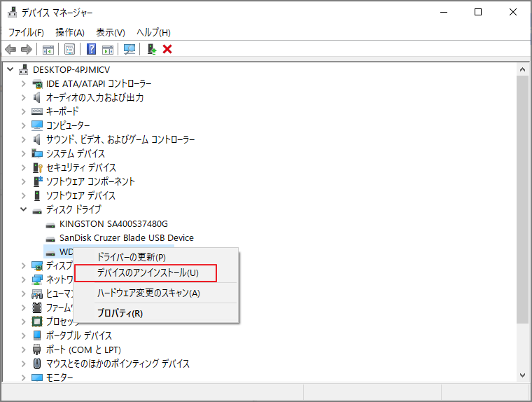Click the scrollbar down arrow
The width and height of the screenshot is (532, 402).
[522, 375]
